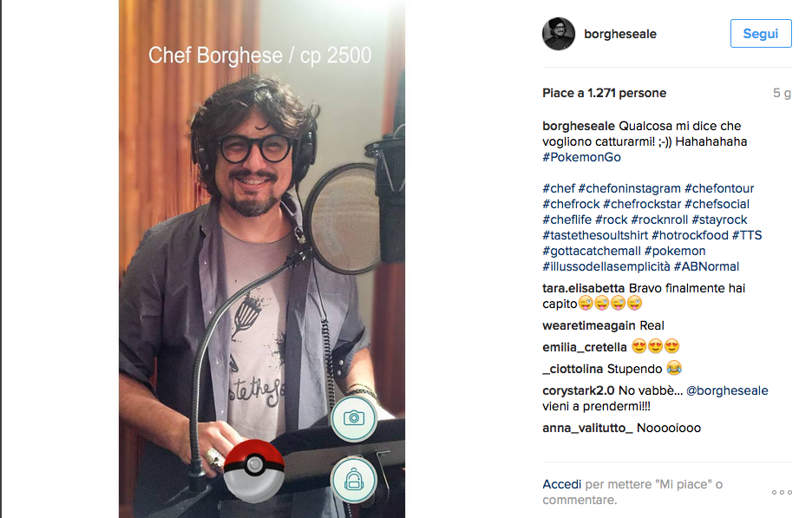
Task: Open the @borgheseale mention in comment
Action: point(727,390)
